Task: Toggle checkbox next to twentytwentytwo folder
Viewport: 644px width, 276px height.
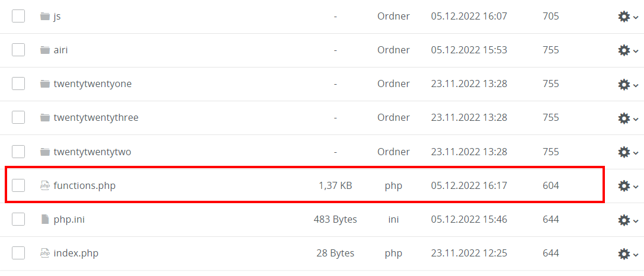Action: coord(18,152)
